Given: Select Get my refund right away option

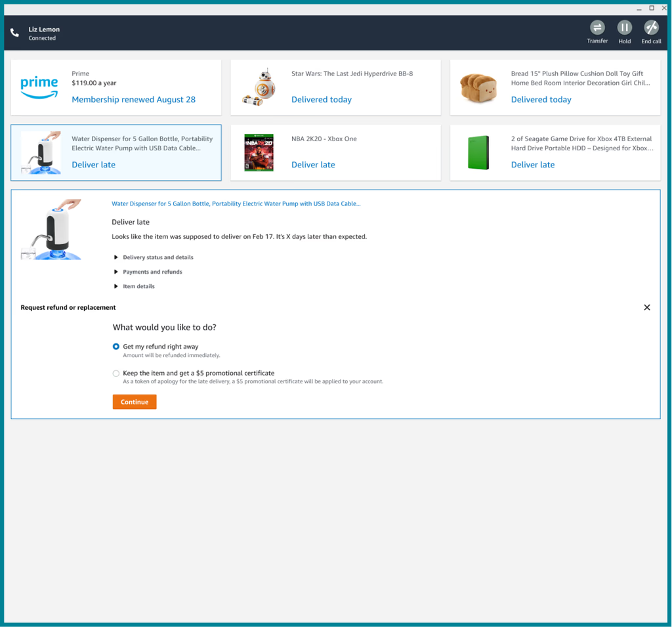Looking at the screenshot, I should click(x=116, y=347).
